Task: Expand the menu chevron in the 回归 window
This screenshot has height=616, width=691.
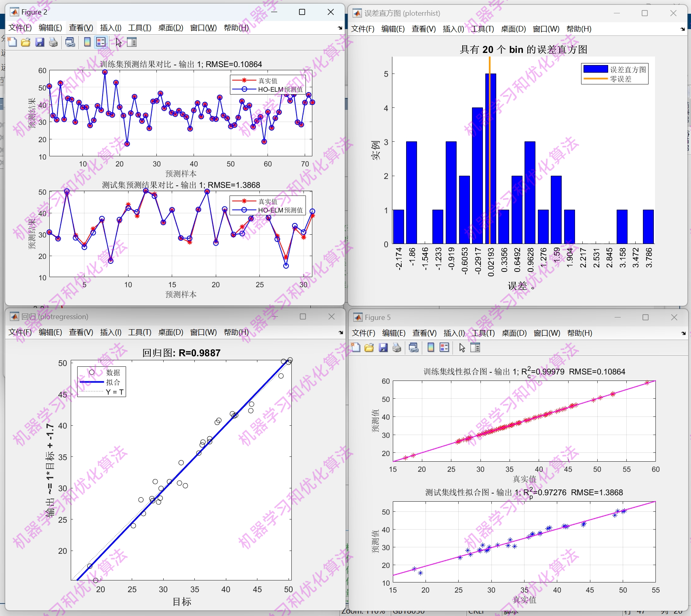Action: click(340, 332)
